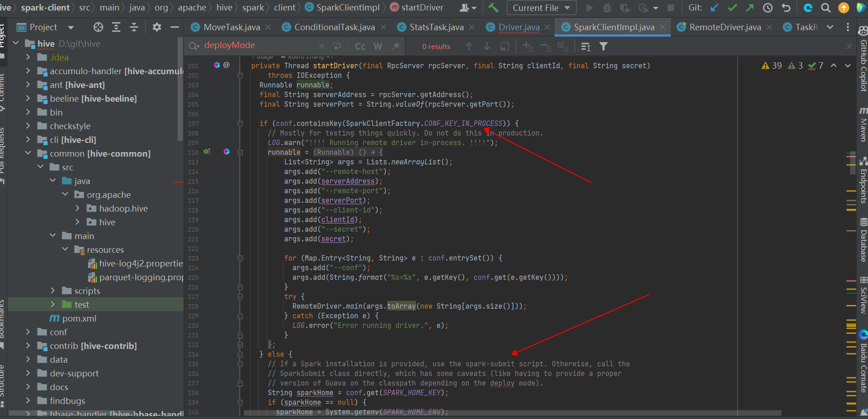Open the Project view selector dropdown

point(70,27)
